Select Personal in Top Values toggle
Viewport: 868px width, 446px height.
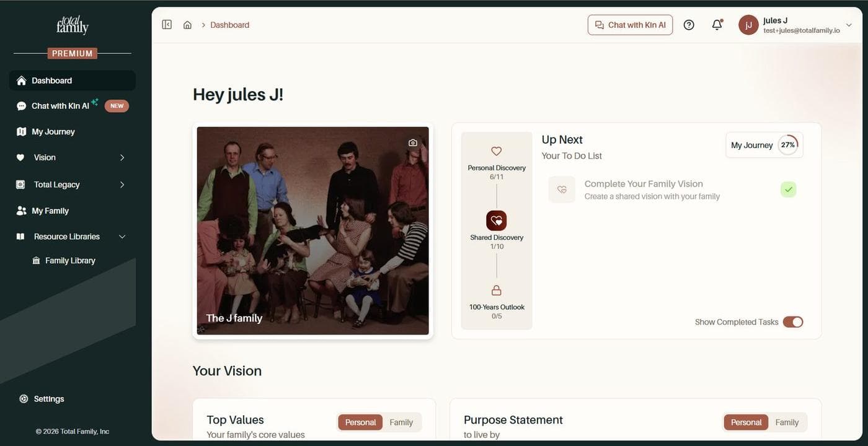click(360, 422)
